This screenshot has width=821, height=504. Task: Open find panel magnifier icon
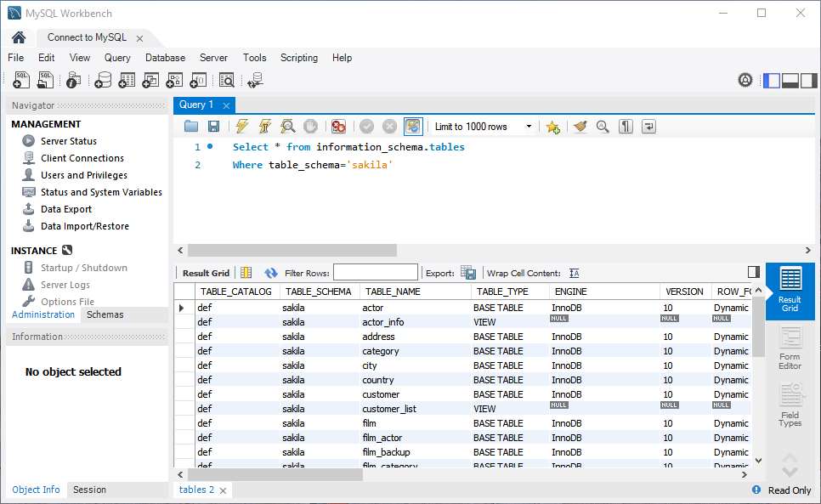coord(603,126)
